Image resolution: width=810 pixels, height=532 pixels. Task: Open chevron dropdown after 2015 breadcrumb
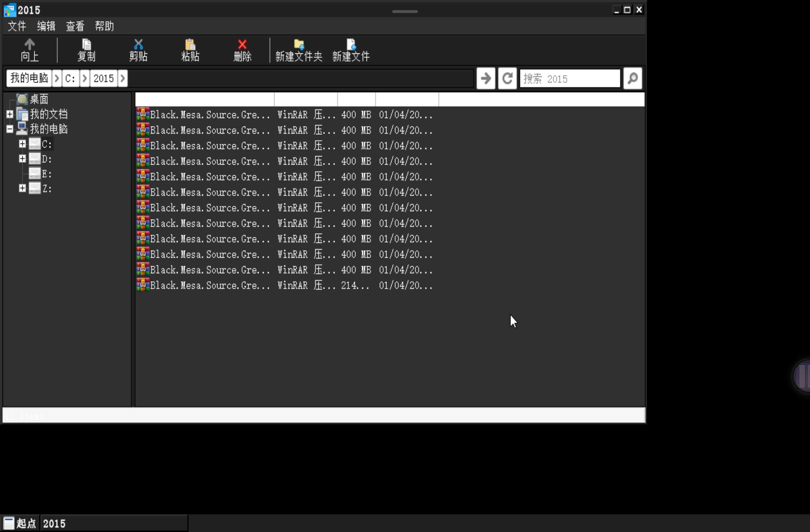point(123,79)
